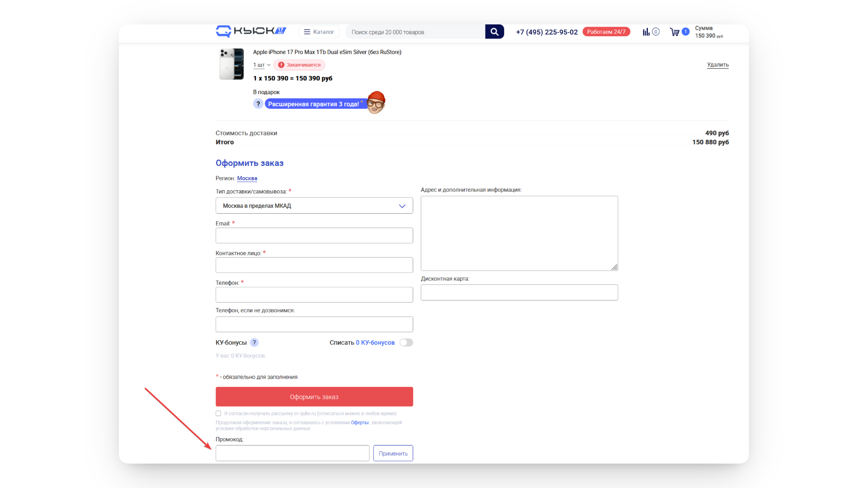Focus the address and additional info textarea

coord(519,233)
